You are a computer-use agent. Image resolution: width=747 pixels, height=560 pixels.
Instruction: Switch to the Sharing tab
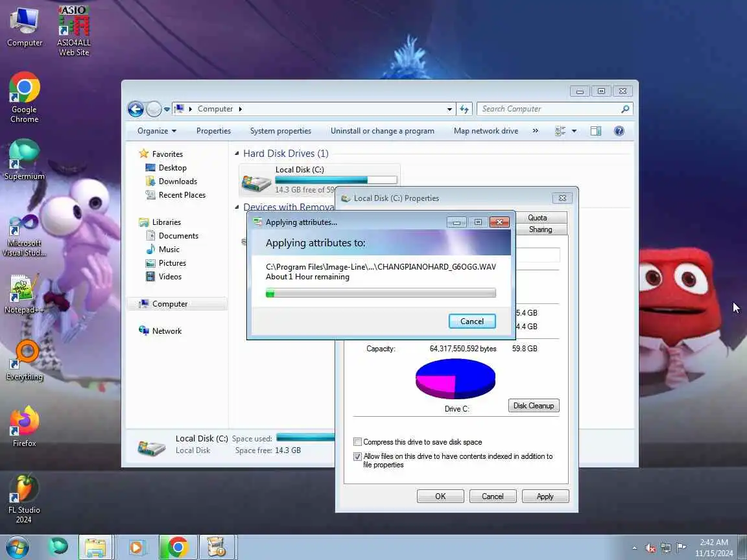coord(540,229)
